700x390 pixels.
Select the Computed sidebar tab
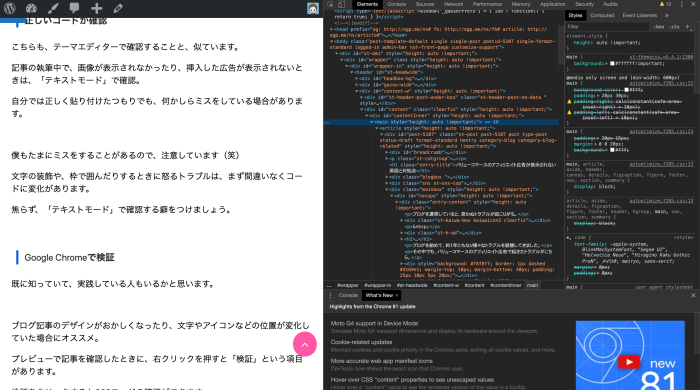pyautogui.click(x=602, y=15)
